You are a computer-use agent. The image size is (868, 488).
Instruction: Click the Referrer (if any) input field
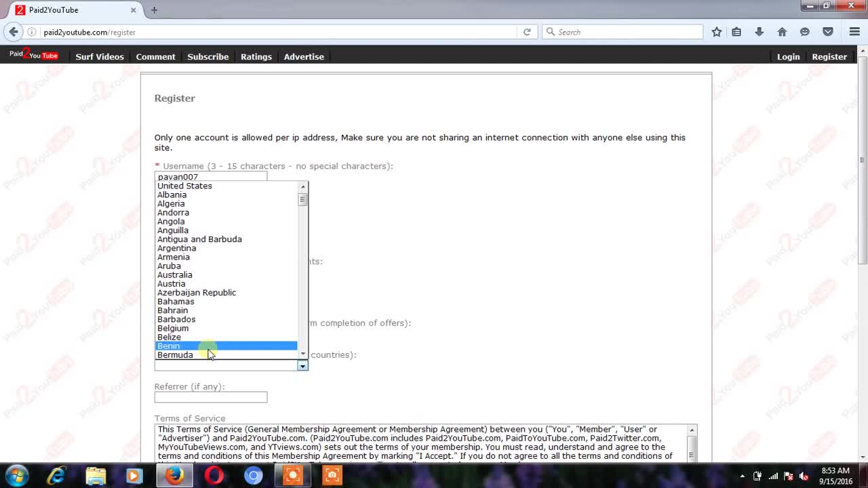pos(211,397)
